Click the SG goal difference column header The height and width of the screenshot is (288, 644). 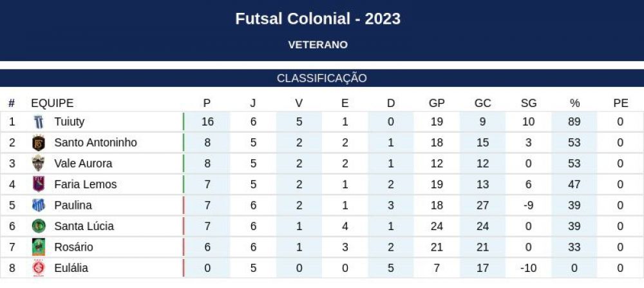coord(529,103)
